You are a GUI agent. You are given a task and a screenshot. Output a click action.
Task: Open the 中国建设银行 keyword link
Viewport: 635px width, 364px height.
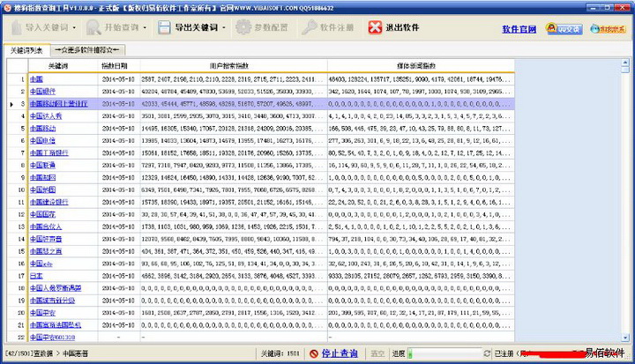(49, 202)
